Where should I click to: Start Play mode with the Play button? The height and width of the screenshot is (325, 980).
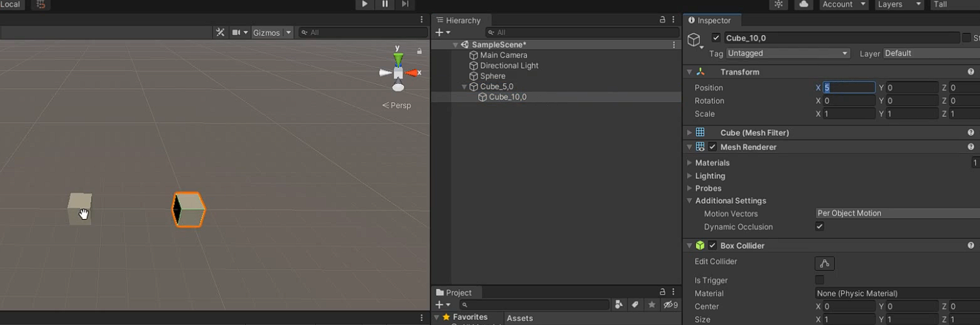pos(365,5)
